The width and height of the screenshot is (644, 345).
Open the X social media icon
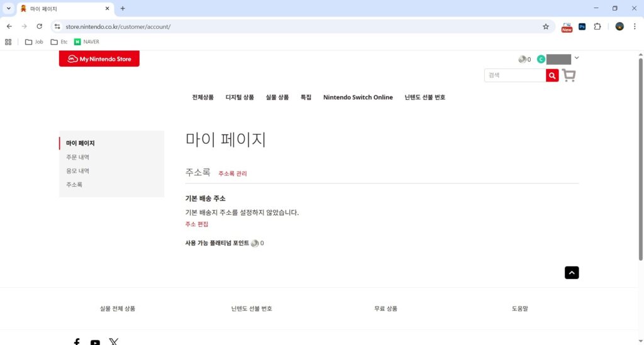tap(113, 342)
